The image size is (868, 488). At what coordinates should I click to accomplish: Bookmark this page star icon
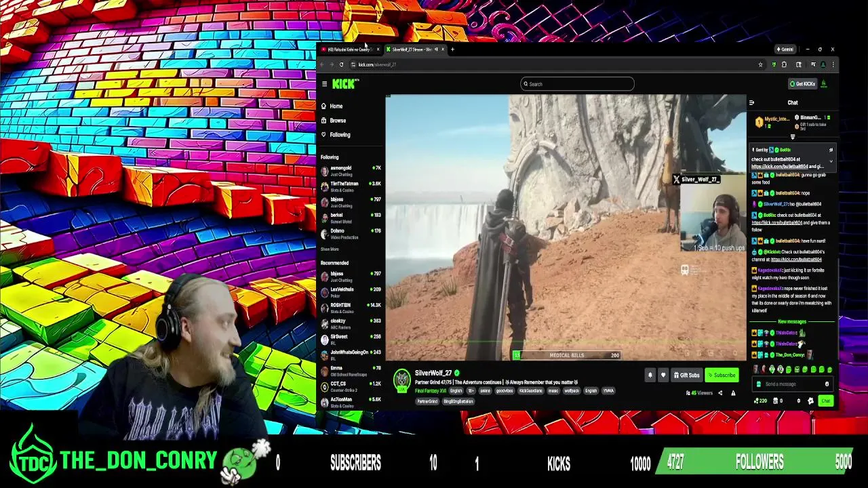pos(760,64)
